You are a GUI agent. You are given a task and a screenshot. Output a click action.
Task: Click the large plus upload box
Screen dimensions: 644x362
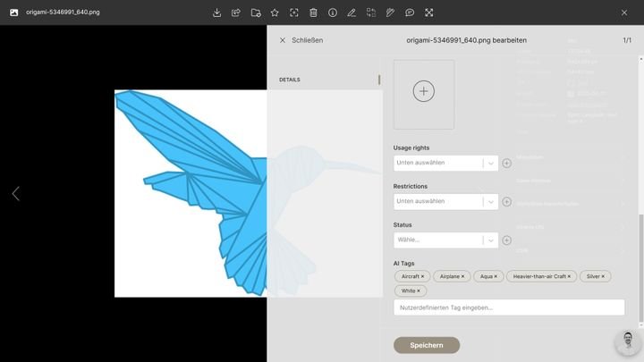424,91
